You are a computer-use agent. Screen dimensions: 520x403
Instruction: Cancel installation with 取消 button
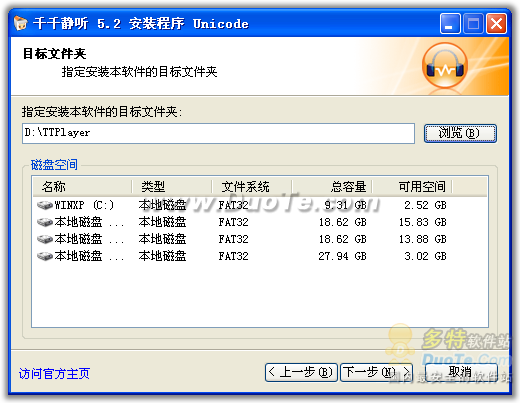(x=461, y=372)
